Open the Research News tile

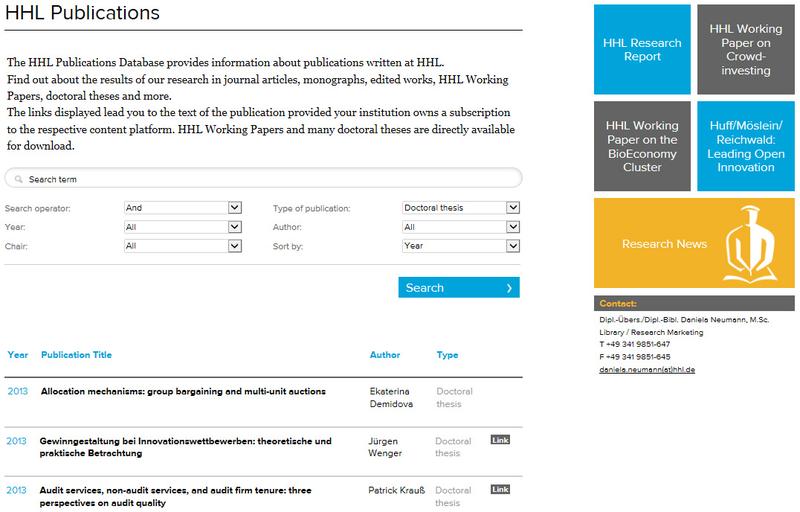coord(694,243)
